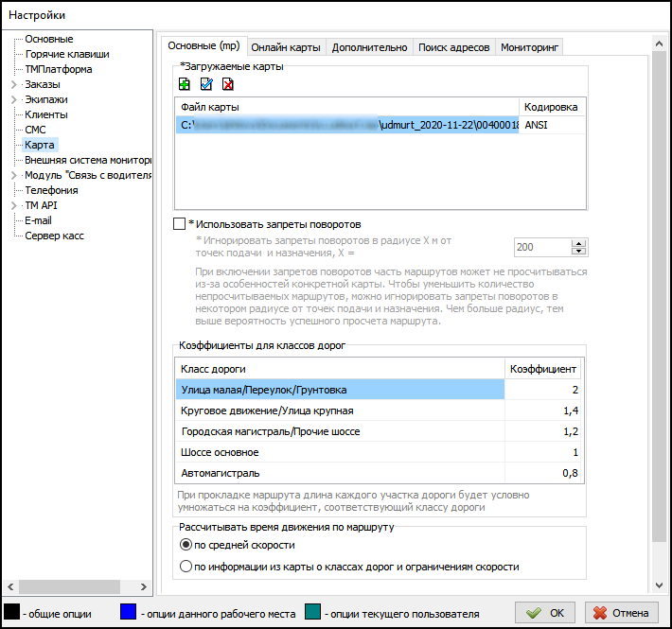Image resolution: width=672 pixels, height=629 pixels.
Task: Click the black 'общие опции' legend square
Action: (12, 613)
